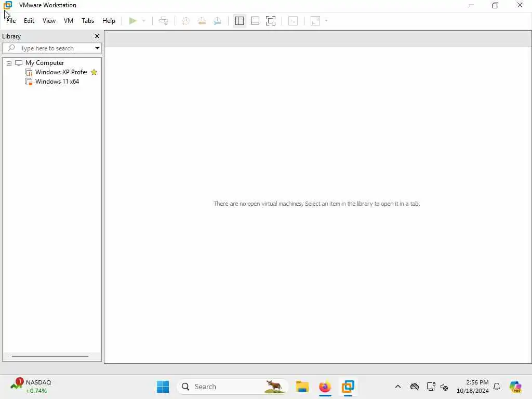
Task: Click the Windows 11 x64 VM icon
Action: [29, 82]
